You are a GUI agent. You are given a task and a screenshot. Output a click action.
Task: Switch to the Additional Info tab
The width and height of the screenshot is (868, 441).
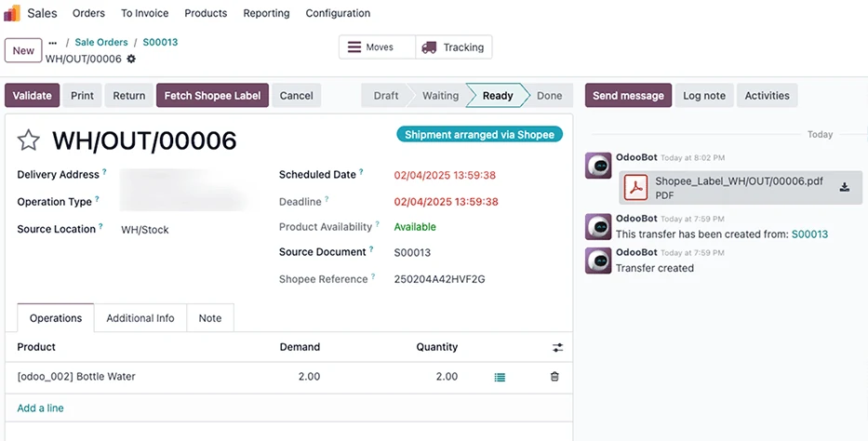point(140,318)
